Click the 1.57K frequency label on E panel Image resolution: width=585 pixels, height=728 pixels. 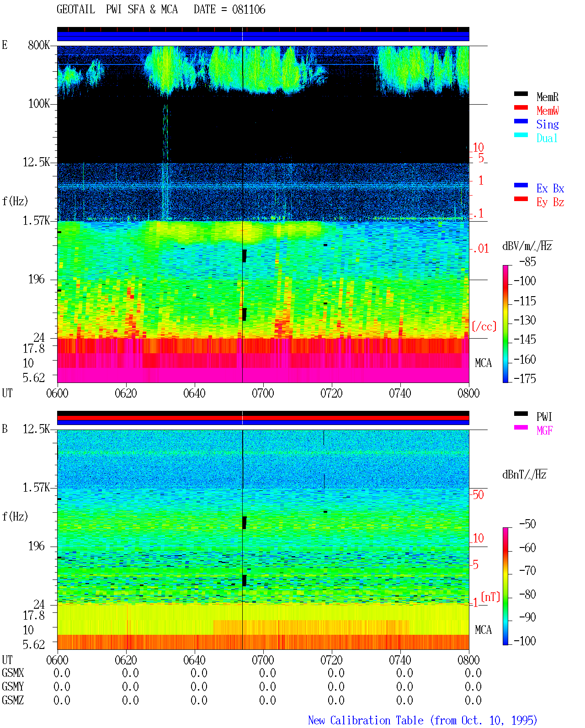click(x=37, y=221)
